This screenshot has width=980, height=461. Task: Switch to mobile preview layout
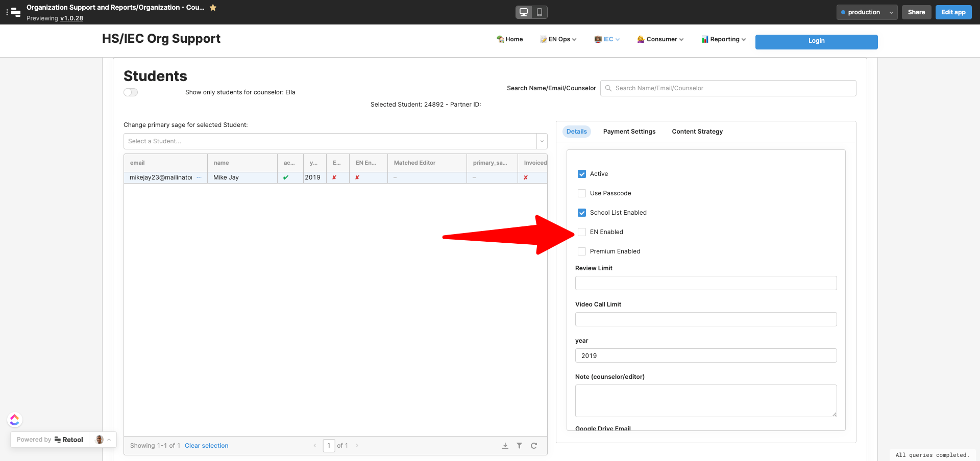[540, 12]
